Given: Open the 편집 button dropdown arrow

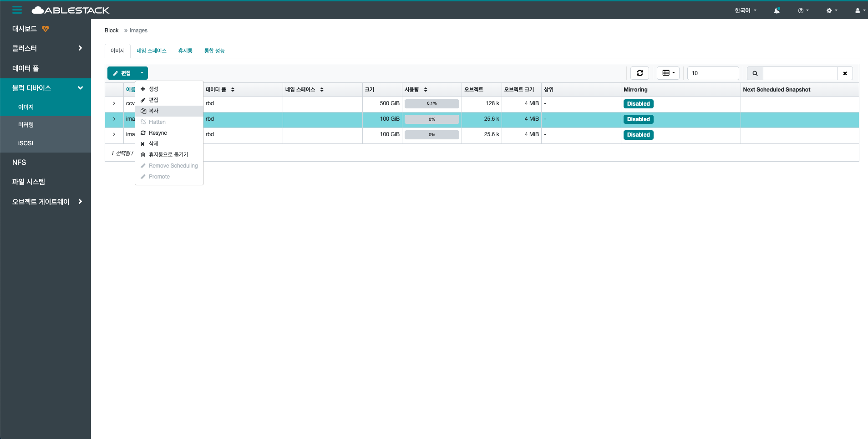Looking at the screenshot, I should click(142, 73).
